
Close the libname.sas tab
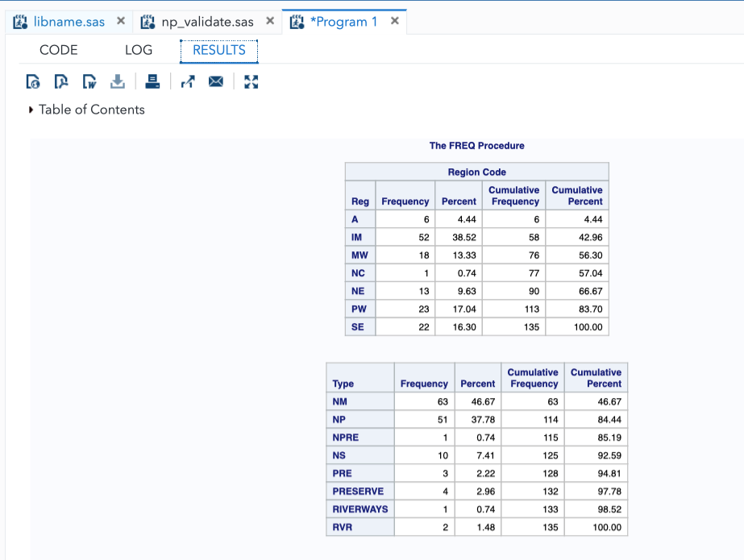[x=120, y=21]
